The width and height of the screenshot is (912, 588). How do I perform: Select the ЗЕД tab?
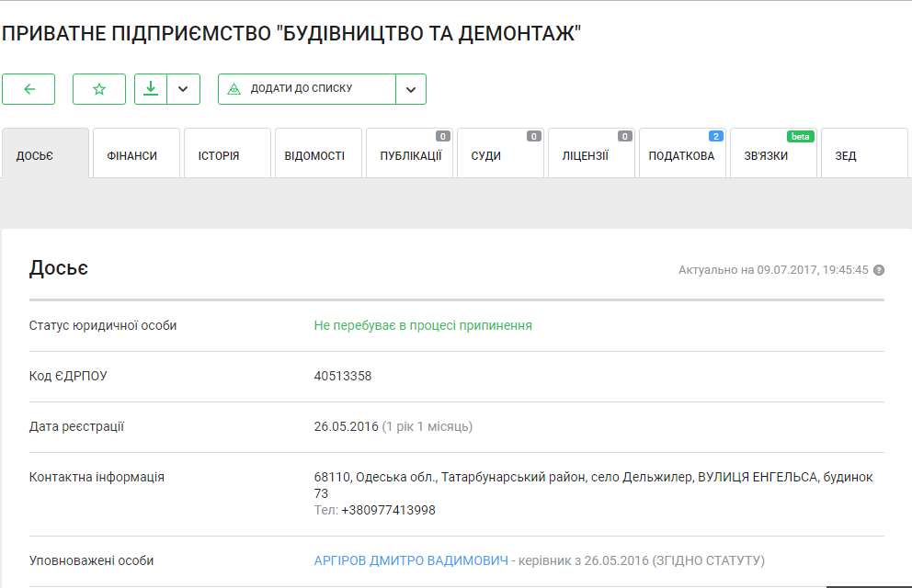(x=846, y=155)
